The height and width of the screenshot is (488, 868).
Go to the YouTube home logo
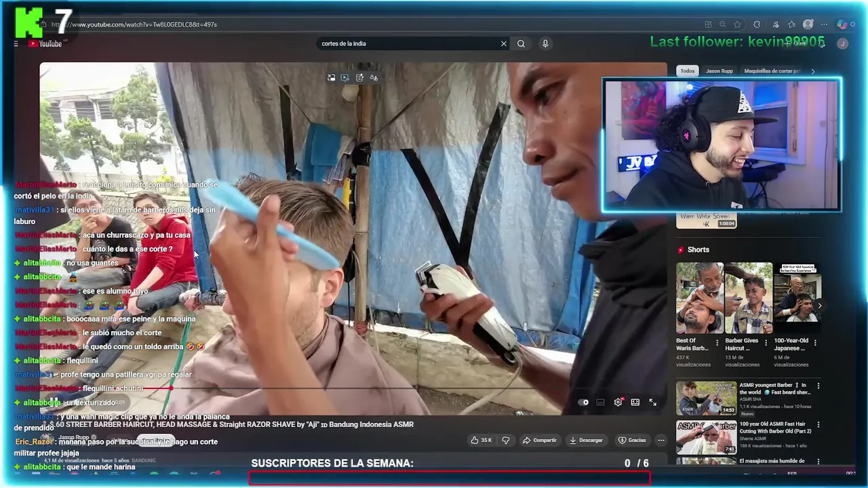point(45,43)
